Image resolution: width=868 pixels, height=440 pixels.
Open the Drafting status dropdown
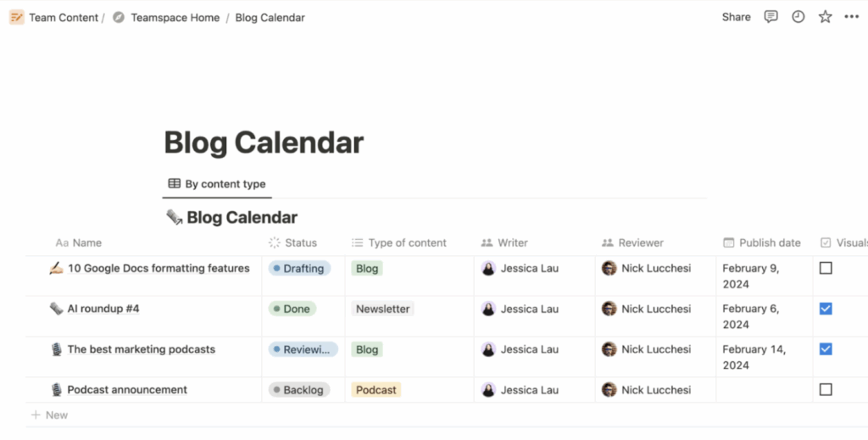click(299, 268)
